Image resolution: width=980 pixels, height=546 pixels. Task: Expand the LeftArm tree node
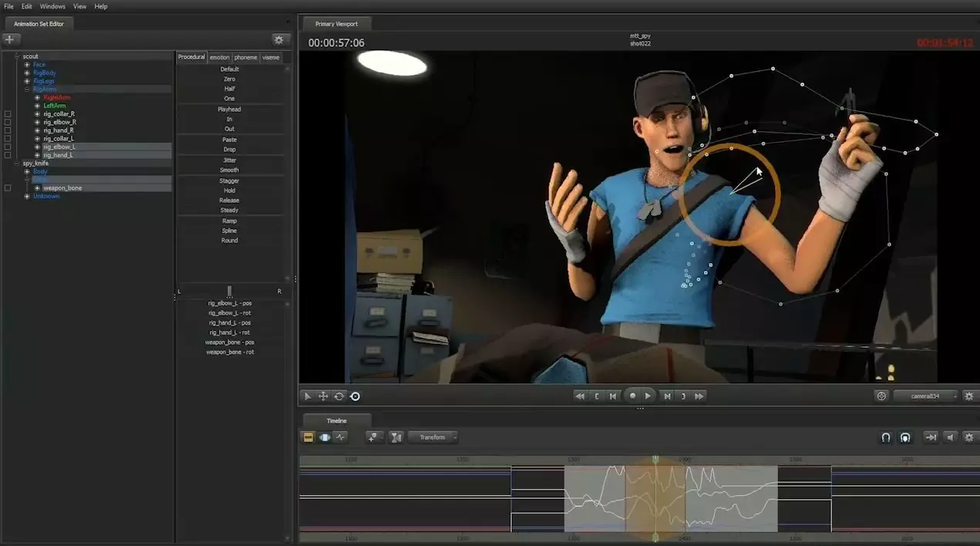click(x=37, y=106)
